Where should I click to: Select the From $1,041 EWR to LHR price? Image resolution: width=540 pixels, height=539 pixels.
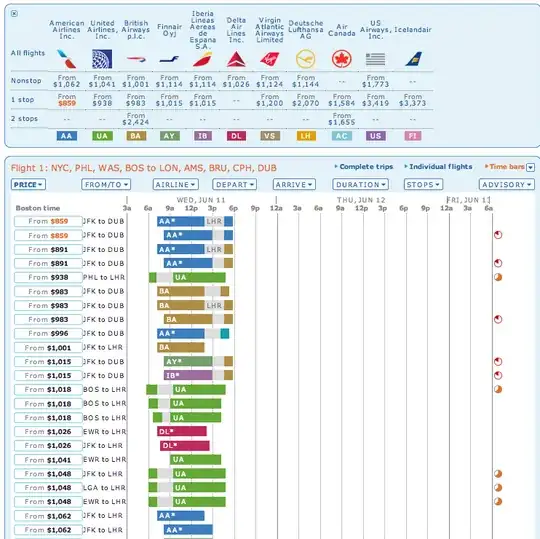[x=48, y=460]
